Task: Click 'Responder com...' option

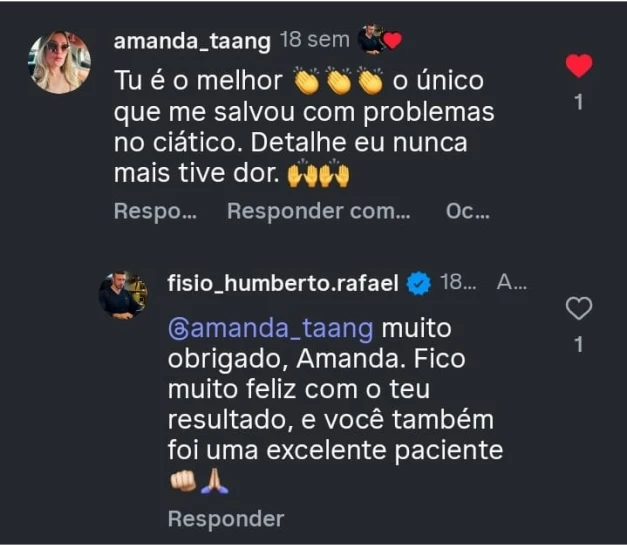Action: pyautogui.click(x=319, y=211)
